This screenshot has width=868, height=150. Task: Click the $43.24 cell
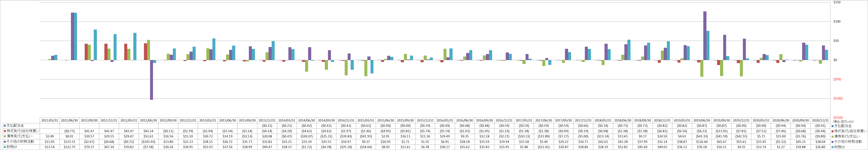(x=148, y=131)
